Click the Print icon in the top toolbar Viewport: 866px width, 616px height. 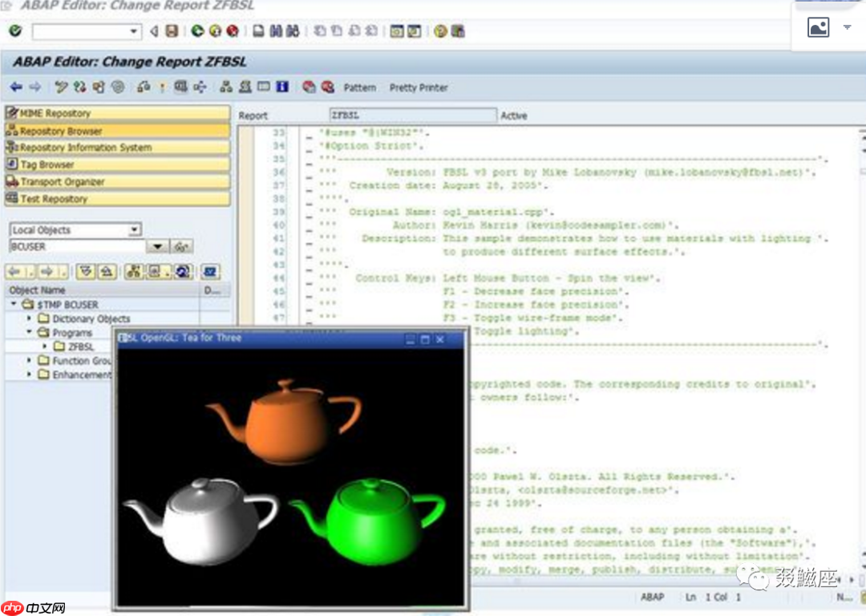tap(258, 31)
